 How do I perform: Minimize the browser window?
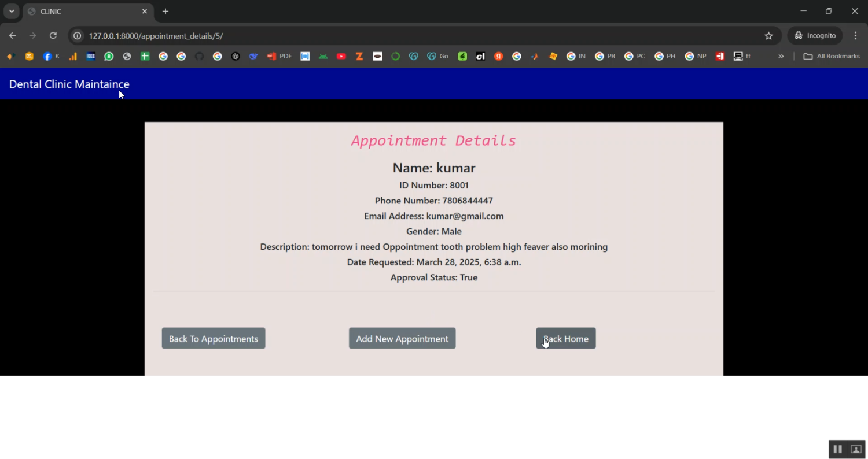click(803, 11)
